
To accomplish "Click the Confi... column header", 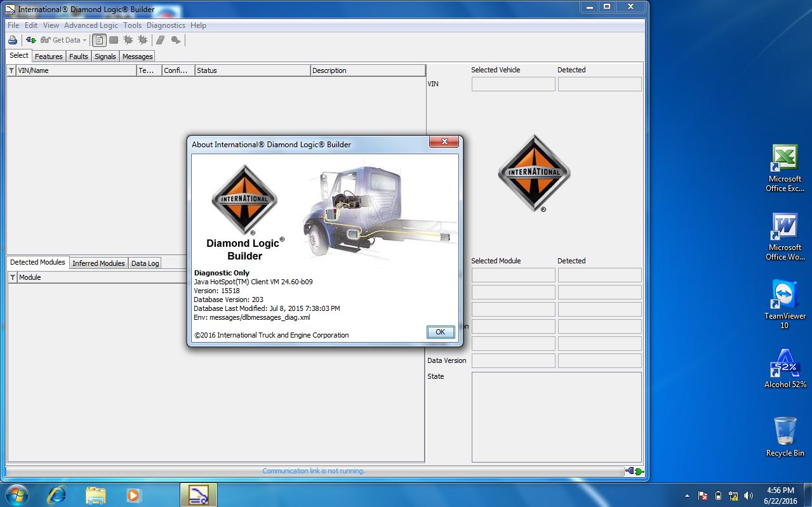I will [x=178, y=70].
